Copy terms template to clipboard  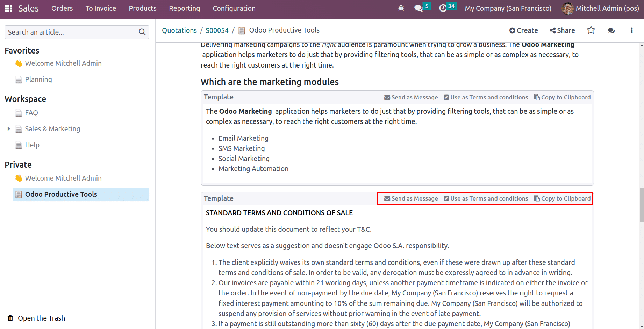(562, 198)
